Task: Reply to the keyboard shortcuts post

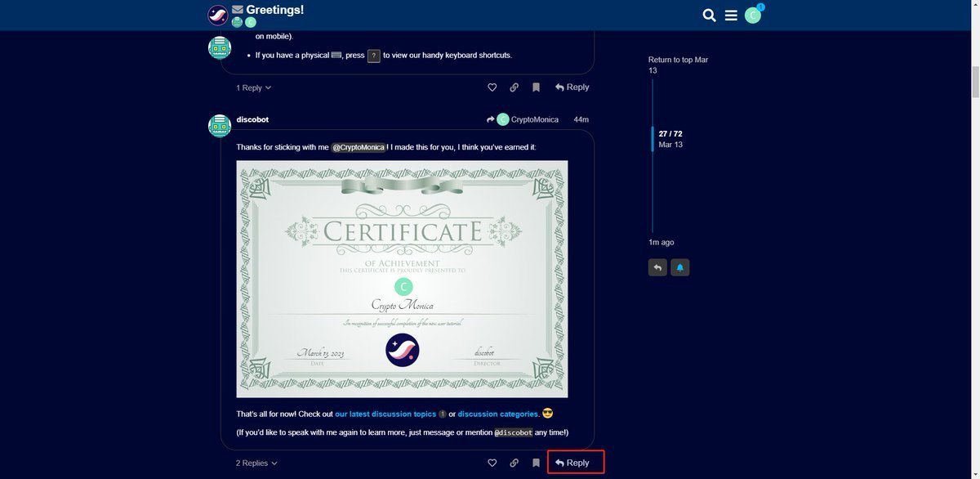Action: [572, 87]
